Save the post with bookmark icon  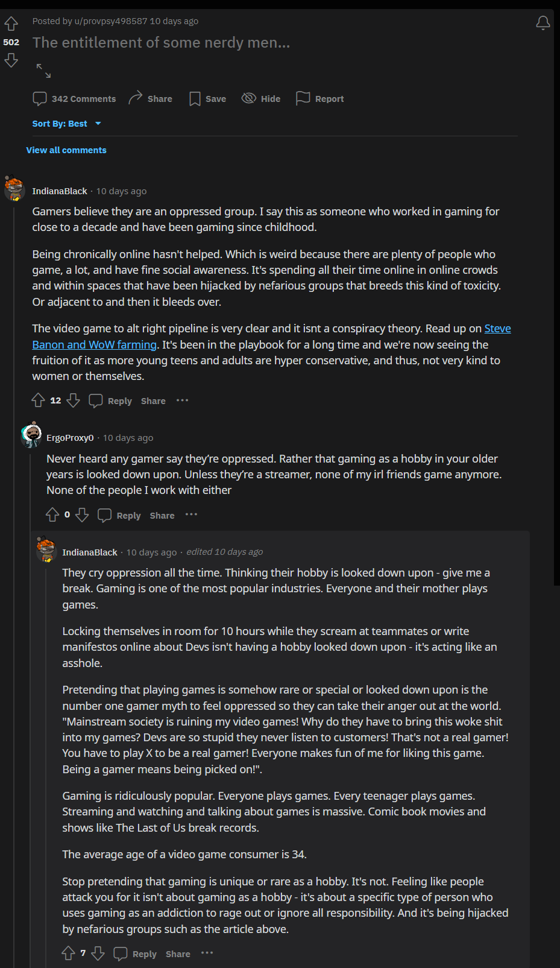coord(207,99)
